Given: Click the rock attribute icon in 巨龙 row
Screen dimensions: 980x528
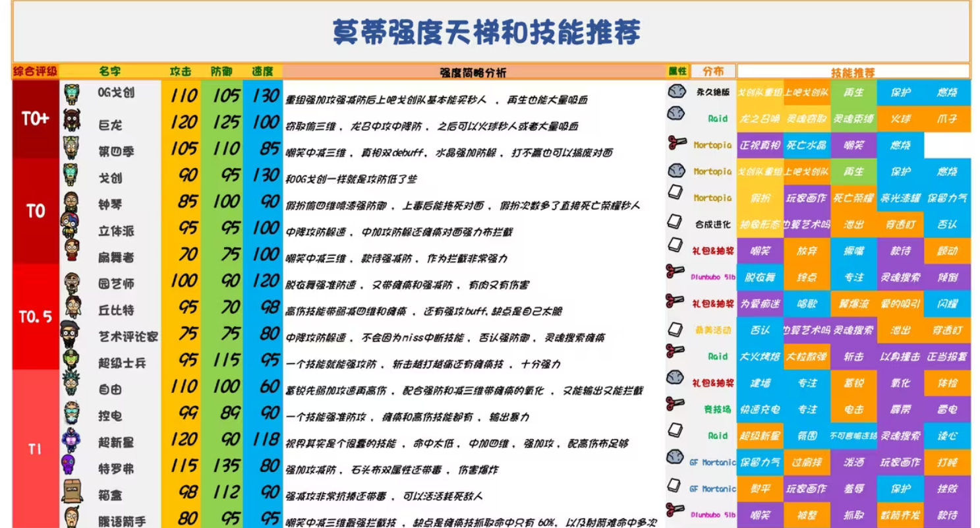Looking at the screenshot, I should (x=676, y=113).
